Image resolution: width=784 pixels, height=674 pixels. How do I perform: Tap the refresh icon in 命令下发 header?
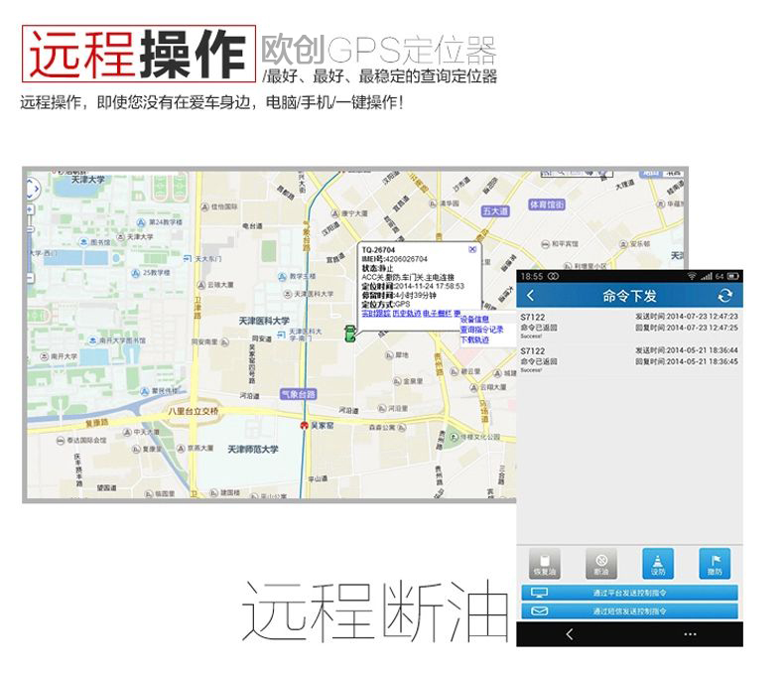point(725,296)
